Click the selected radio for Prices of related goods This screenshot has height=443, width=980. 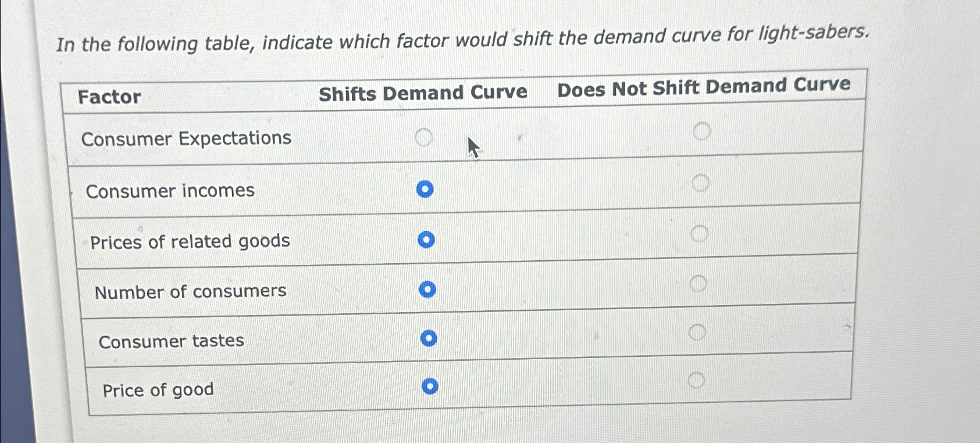(426, 240)
